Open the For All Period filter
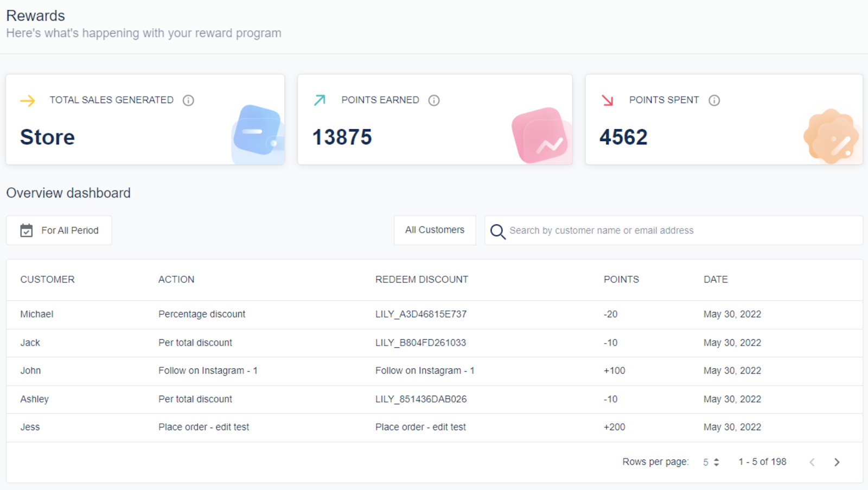This screenshot has height=490, width=868. [x=59, y=231]
